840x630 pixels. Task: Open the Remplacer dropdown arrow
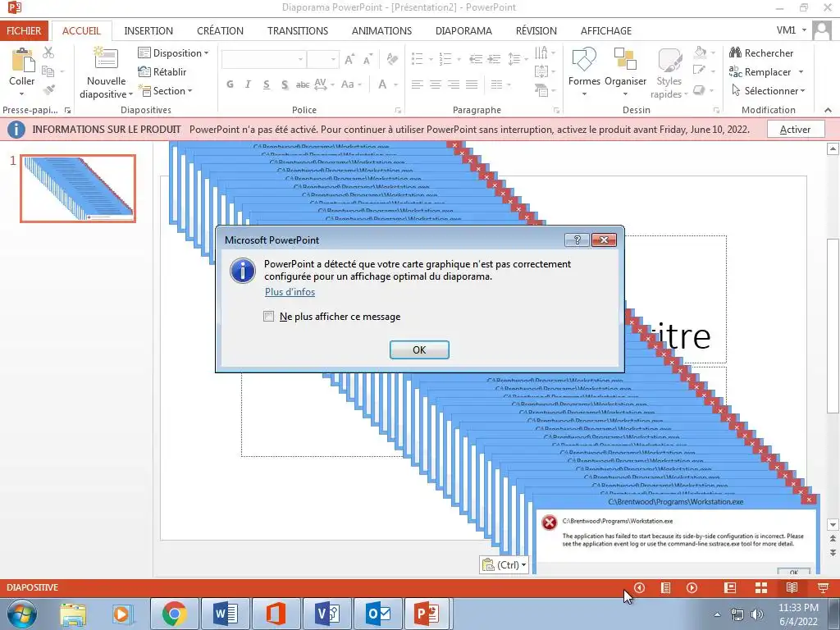pyautogui.click(x=801, y=72)
